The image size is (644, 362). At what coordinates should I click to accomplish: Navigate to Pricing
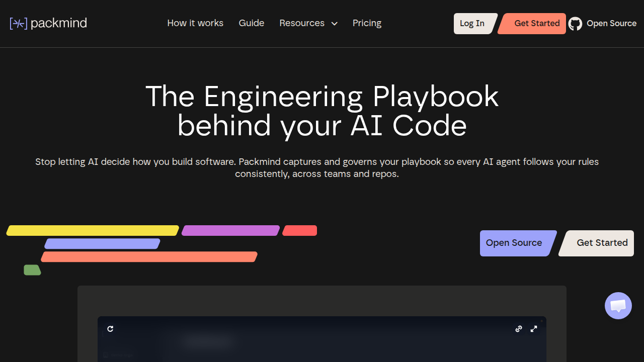pos(367,23)
